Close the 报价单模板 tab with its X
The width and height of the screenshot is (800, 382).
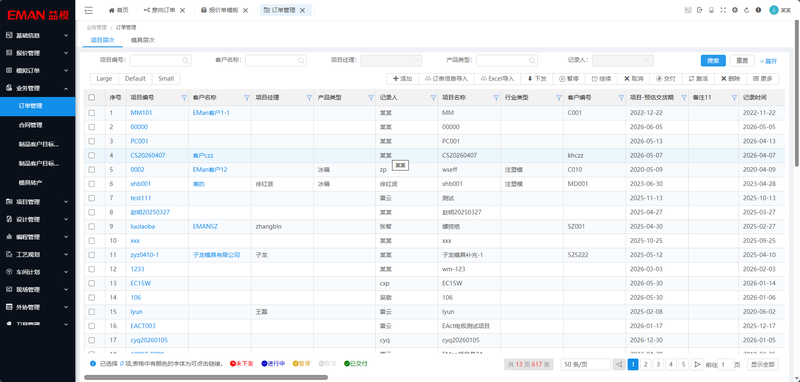point(246,10)
